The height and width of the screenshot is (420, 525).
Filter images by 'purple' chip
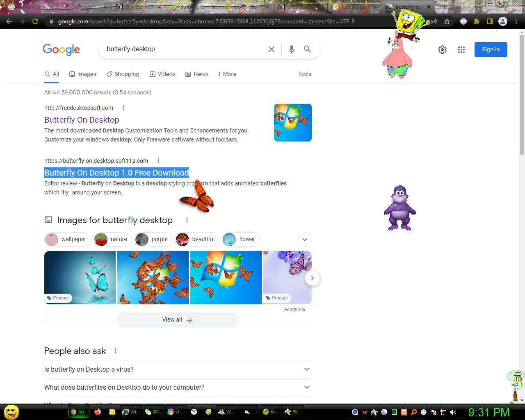153,240
